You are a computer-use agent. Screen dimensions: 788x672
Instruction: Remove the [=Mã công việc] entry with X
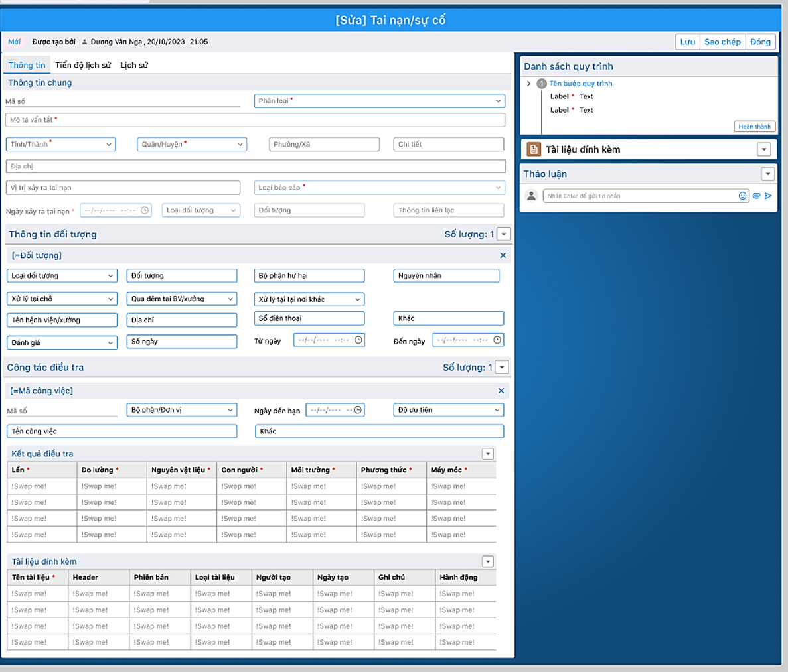501,391
